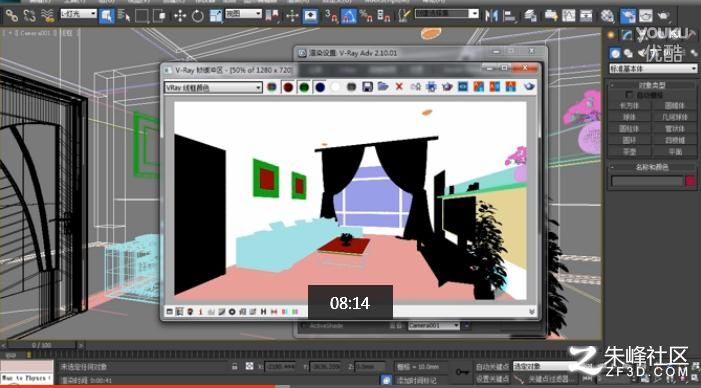Select the Rotate transform tool

pyautogui.click(x=198, y=16)
